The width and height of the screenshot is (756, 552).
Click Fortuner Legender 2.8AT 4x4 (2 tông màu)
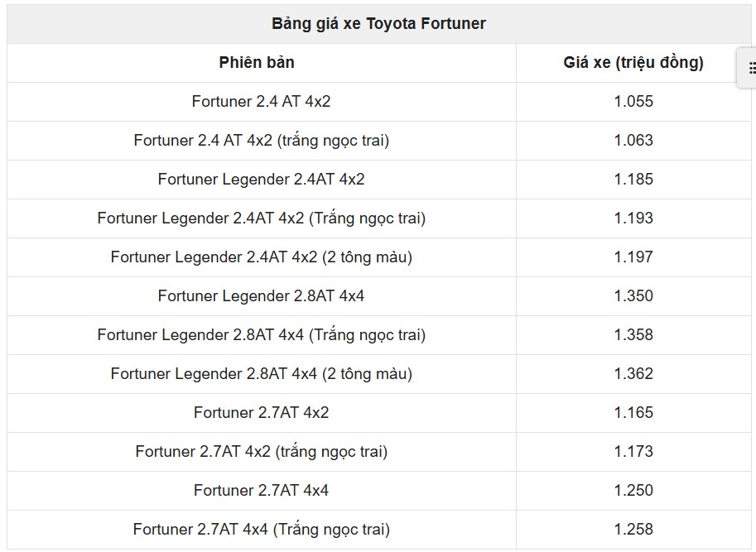coord(262,374)
